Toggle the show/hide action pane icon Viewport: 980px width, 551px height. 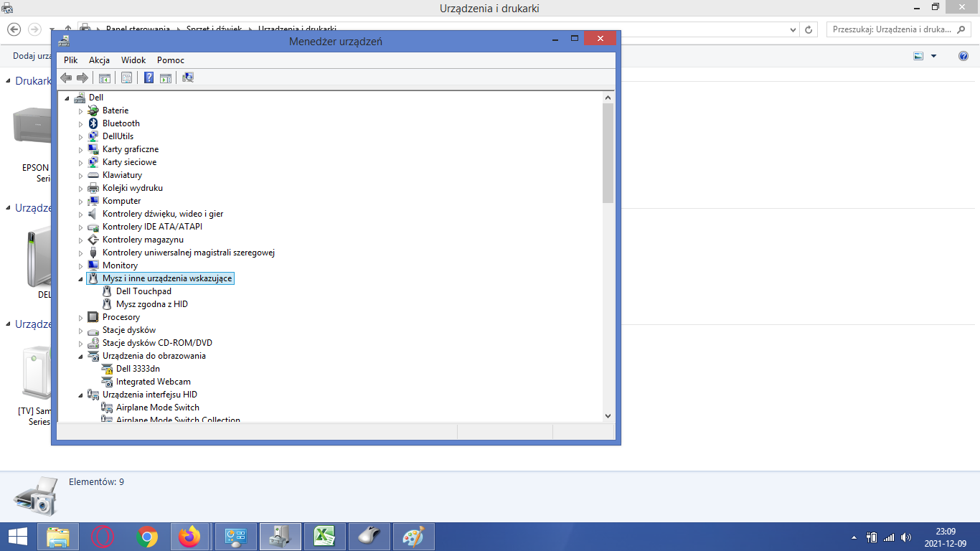pyautogui.click(x=166, y=77)
